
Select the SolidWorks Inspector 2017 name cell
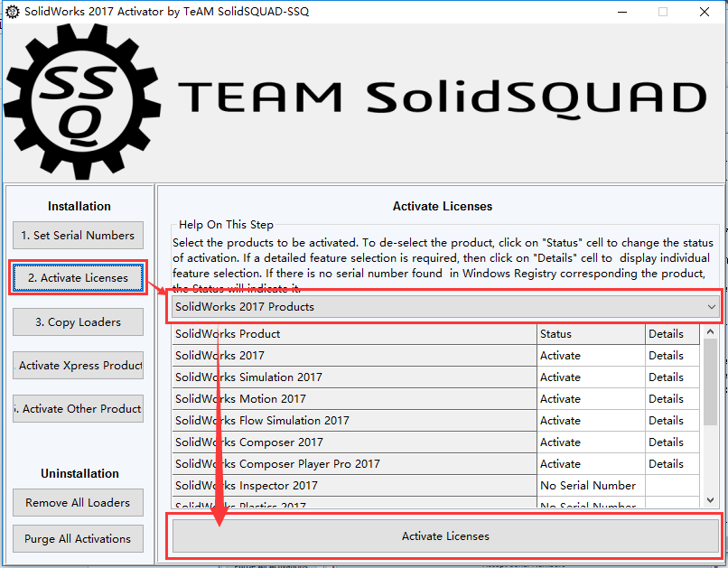[x=354, y=486]
